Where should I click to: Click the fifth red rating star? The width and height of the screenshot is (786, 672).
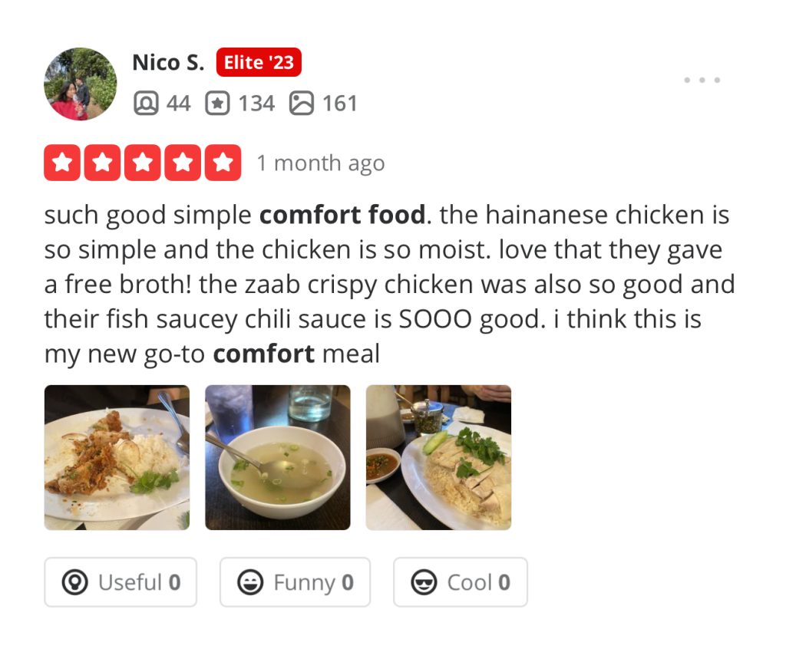223,163
